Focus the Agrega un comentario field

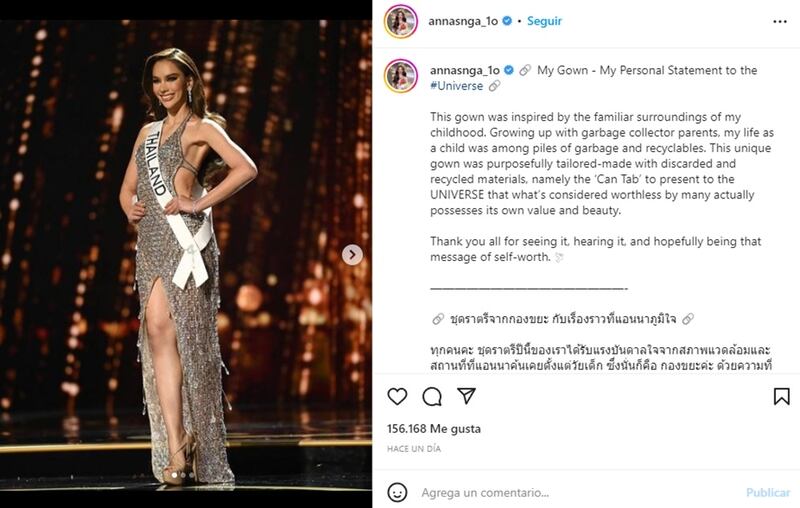pos(579,493)
